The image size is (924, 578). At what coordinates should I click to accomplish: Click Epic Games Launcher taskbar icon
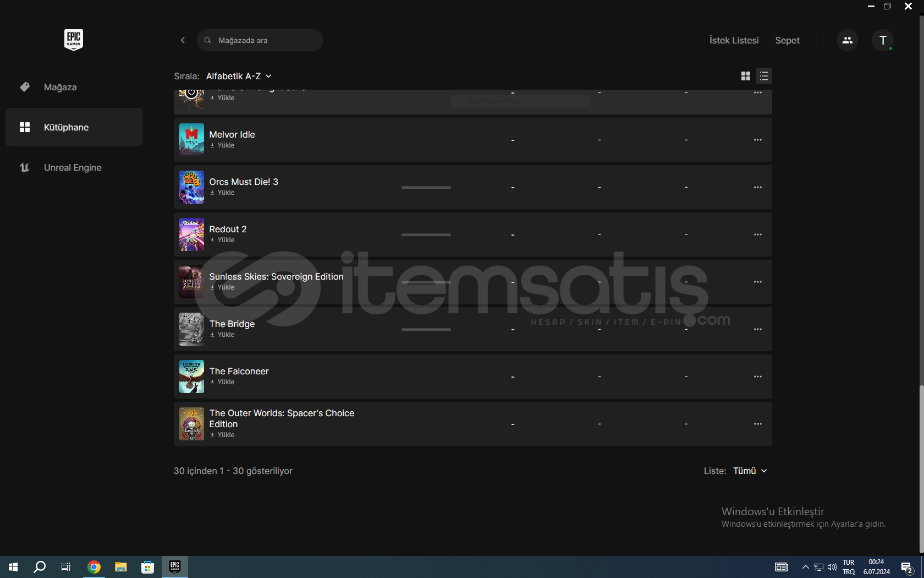pyautogui.click(x=175, y=567)
